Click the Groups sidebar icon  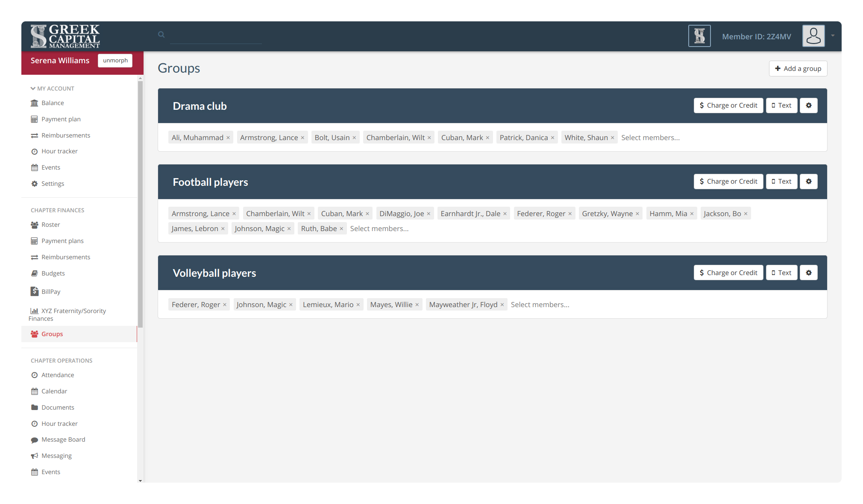pyautogui.click(x=34, y=334)
